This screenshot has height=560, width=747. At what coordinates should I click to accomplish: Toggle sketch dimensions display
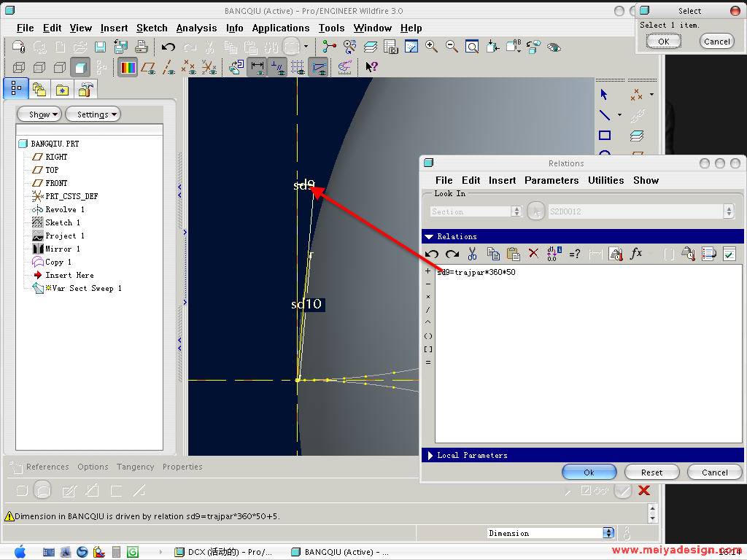(257, 68)
